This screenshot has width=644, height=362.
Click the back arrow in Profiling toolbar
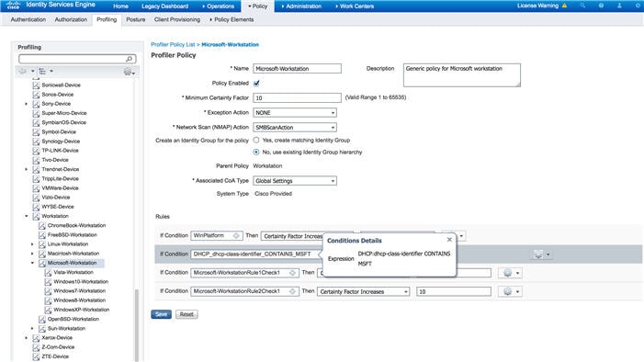[x=23, y=72]
